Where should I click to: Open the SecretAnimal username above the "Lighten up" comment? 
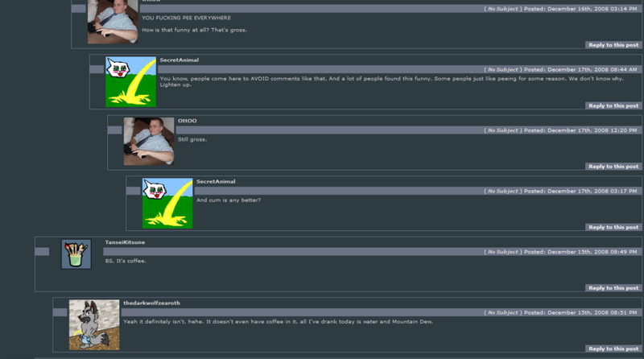(179, 60)
